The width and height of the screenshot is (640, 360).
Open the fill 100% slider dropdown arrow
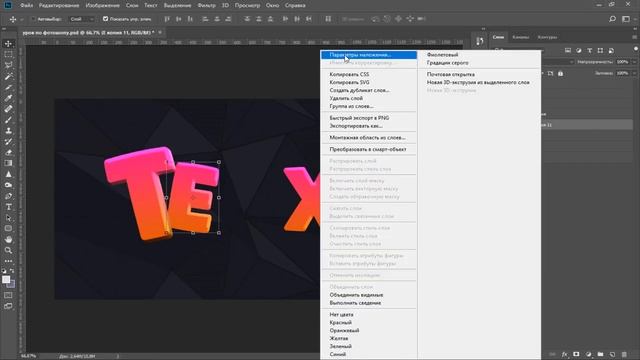pyautogui.click(x=634, y=73)
